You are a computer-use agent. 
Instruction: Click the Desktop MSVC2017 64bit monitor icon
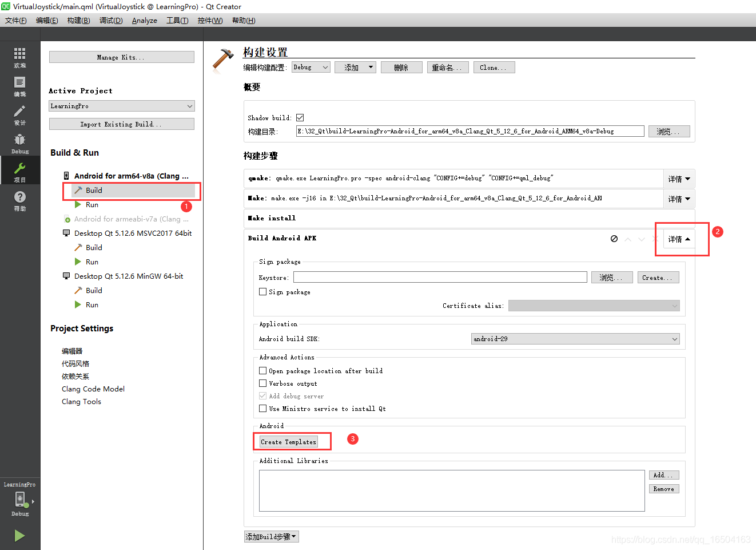[66, 233]
